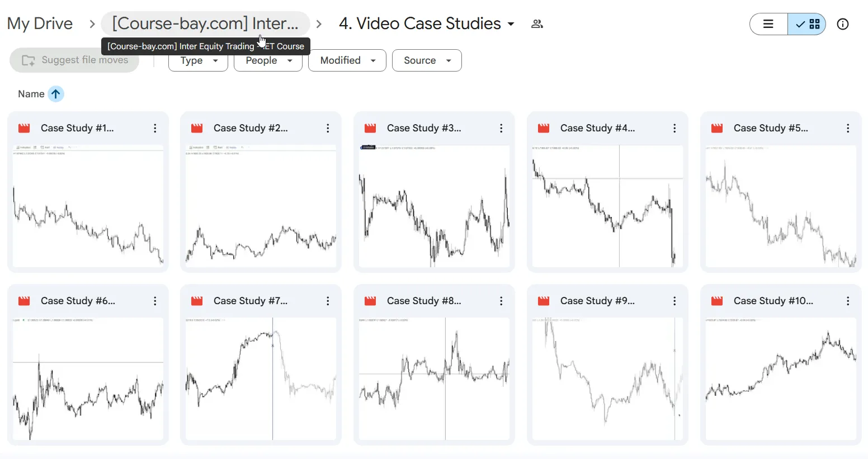Click the shared folder people icon
The height and width of the screenshot is (459, 868).
537,24
